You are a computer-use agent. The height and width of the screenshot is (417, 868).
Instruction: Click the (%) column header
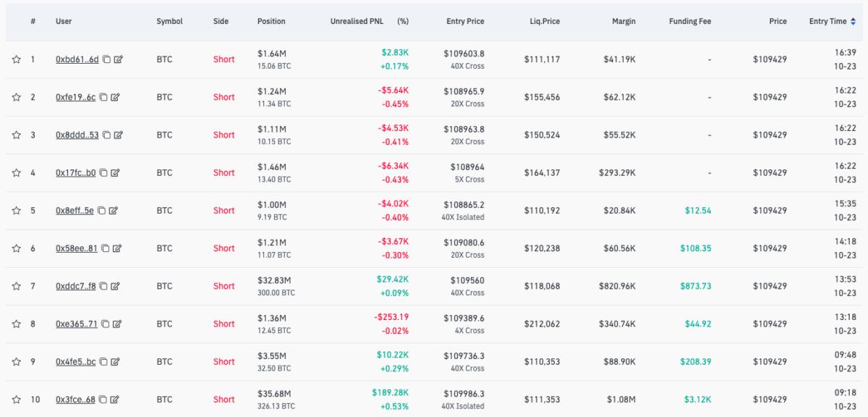point(403,22)
